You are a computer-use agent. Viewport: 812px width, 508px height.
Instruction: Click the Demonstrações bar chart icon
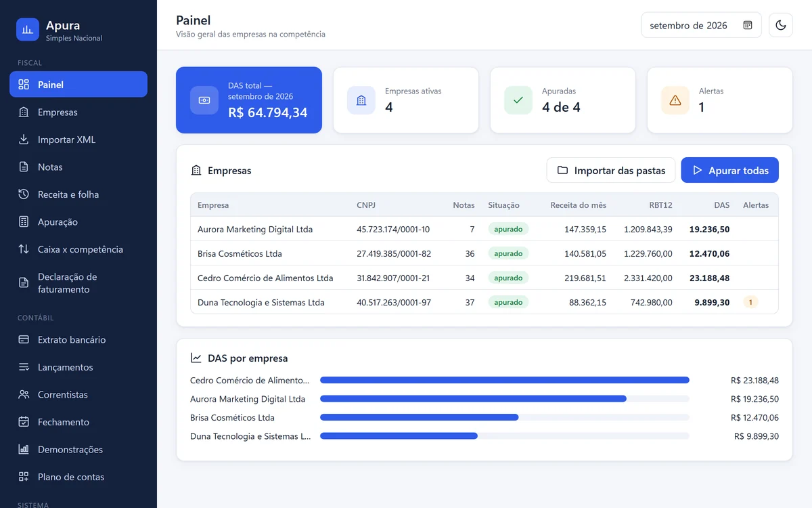point(24,450)
